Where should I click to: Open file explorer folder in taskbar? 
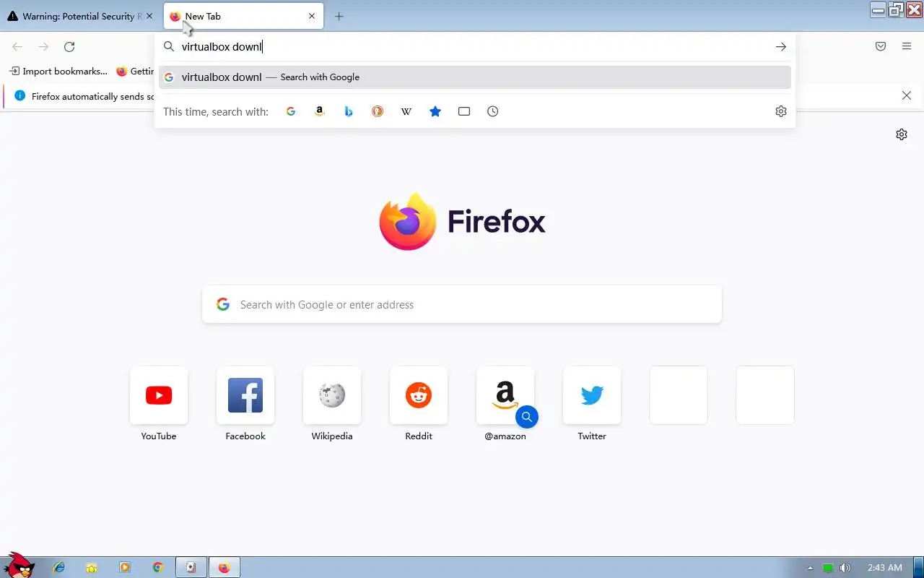(x=92, y=568)
